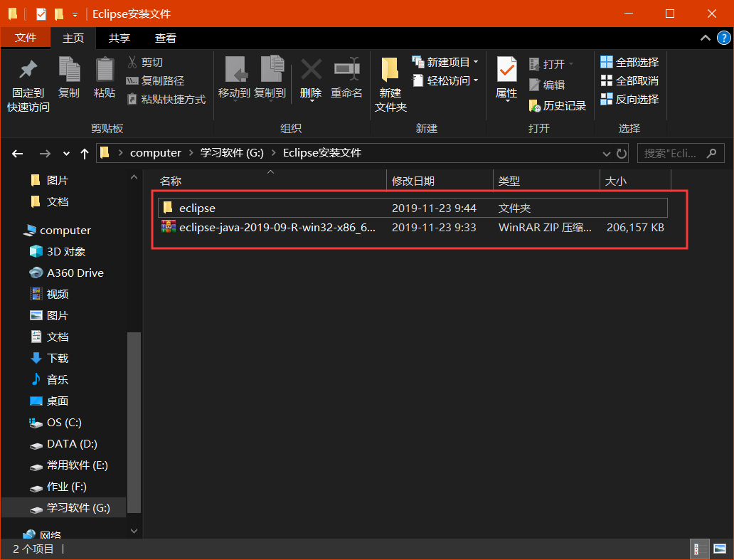Click navigation pane scroll up arrow

tap(134, 177)
